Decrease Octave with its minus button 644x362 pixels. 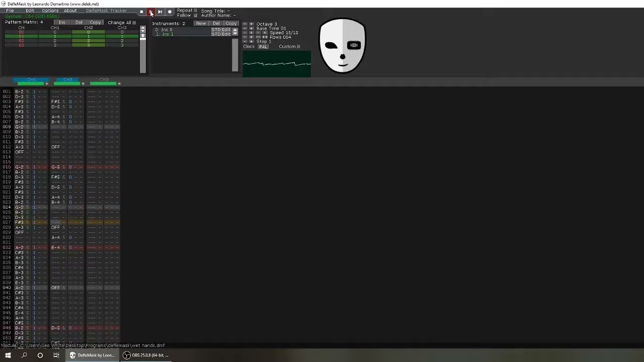point(245,24)
